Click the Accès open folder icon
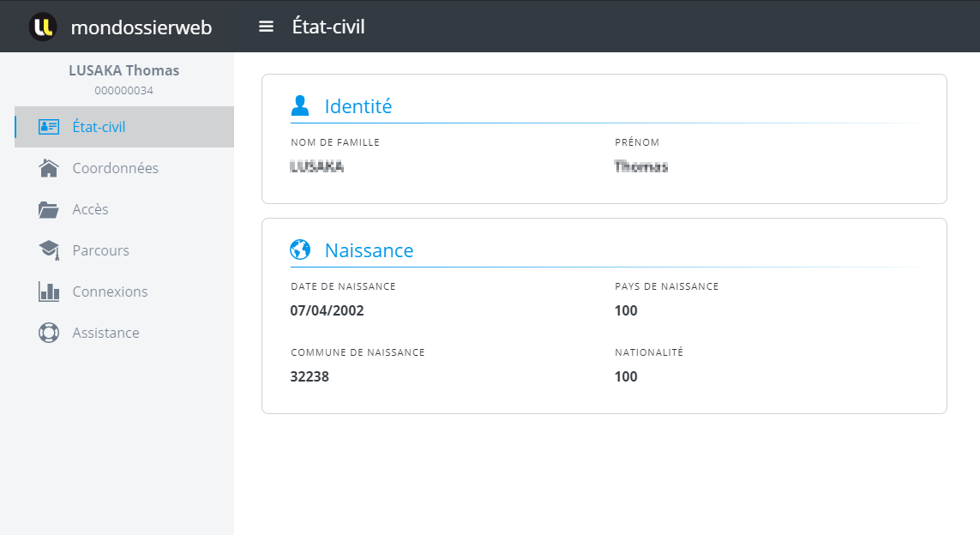This screenshot has width=980, height=535. click(x=49, y=209)
